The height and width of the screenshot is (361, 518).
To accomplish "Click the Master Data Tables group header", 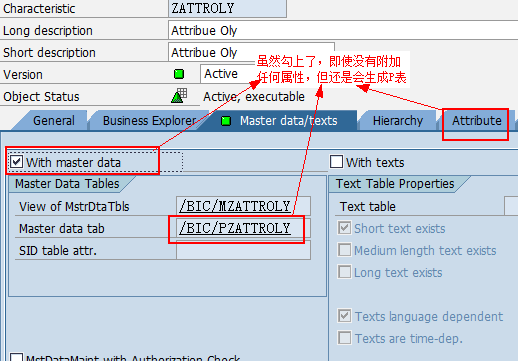I will [x=67, y=184].
